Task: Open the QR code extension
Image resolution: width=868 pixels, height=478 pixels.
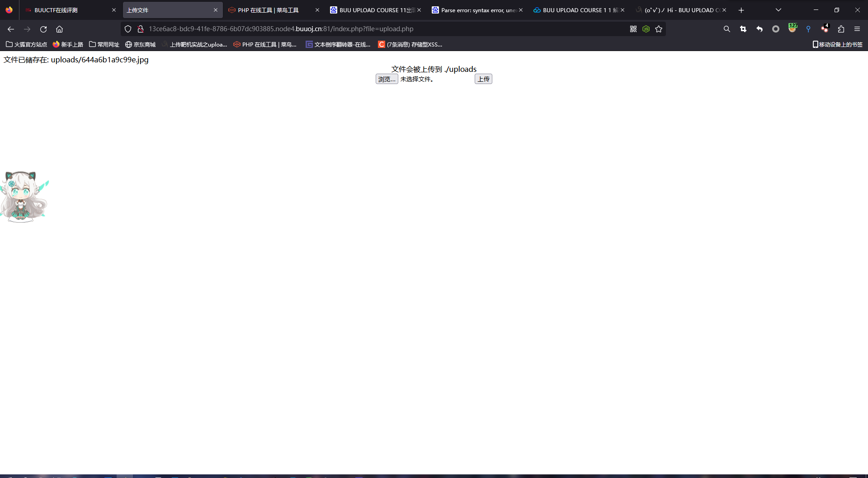Action: [634, 29]
